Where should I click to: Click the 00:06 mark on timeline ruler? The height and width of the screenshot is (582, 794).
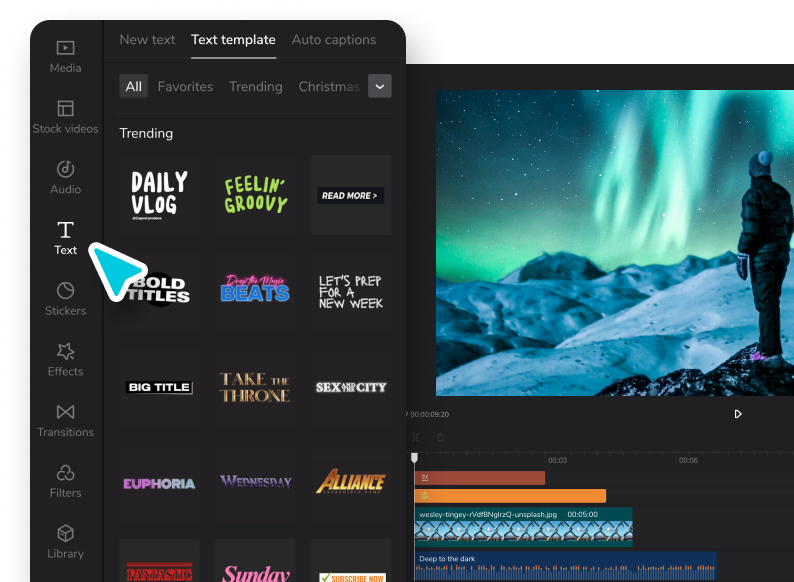688,460
